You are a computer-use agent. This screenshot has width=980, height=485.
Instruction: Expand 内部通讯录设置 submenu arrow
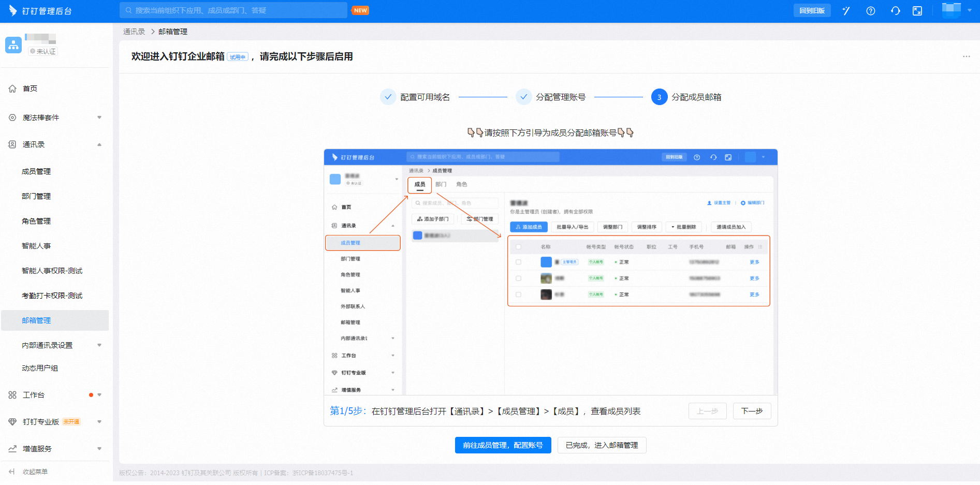pyautogui.click(x=99, y=345)
